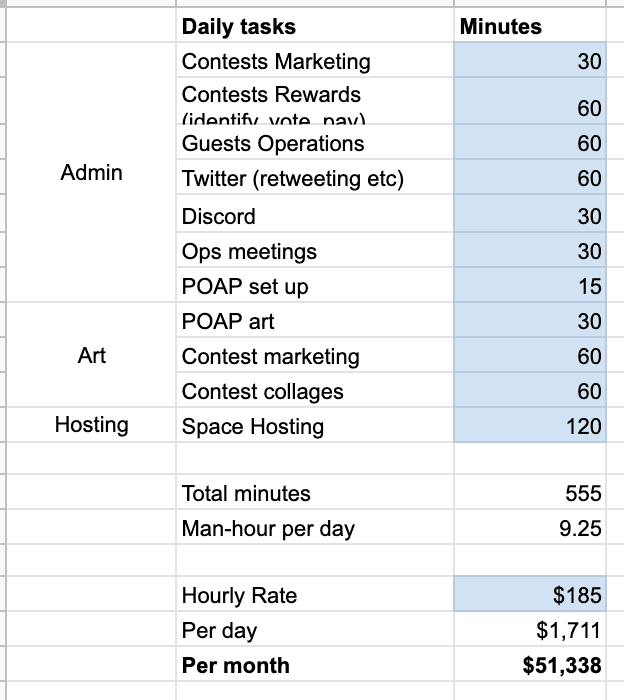Click the minutes value for Guests Operations
Screen dimensions: 624x700
point(530,144)
